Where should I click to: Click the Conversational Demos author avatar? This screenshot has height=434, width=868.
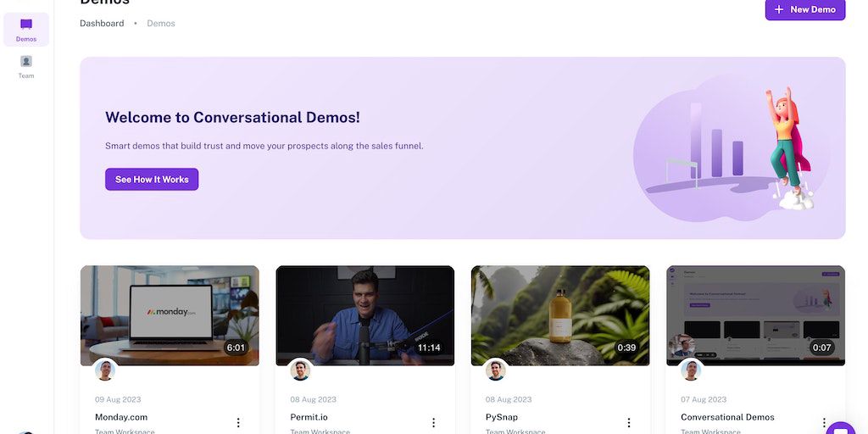point(691,370)
